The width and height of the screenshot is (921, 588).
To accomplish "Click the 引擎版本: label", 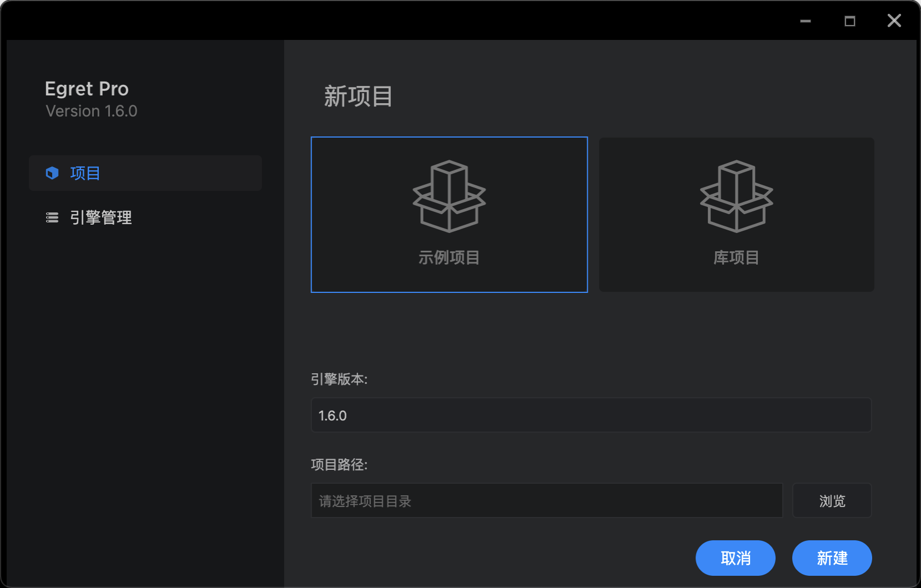I will point(339,379).
